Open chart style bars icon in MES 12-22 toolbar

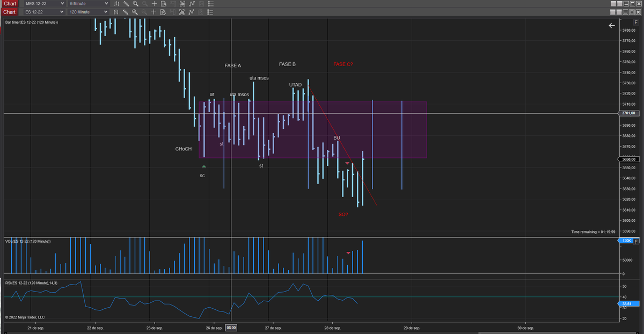(x=116, y=4)
